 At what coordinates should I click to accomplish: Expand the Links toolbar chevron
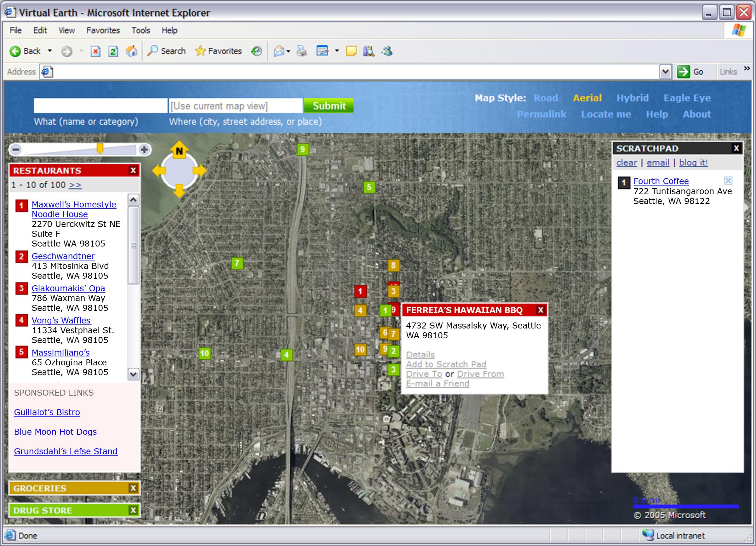[747, 69]
